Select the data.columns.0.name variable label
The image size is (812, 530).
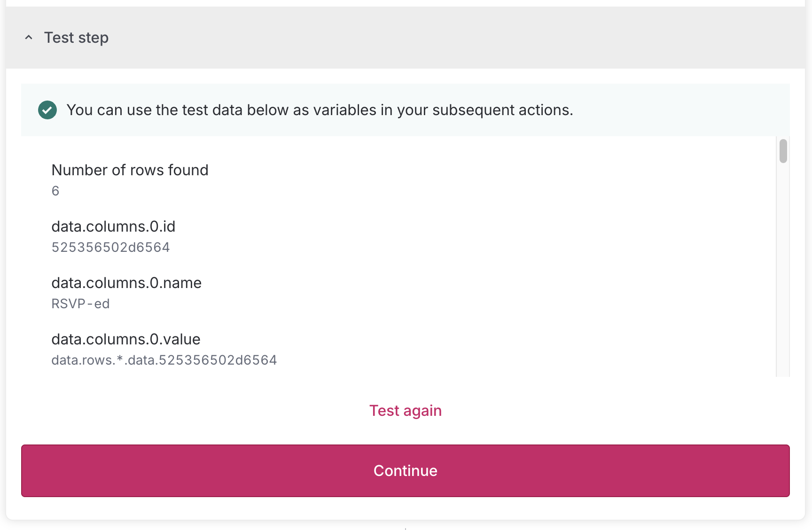coord(126,283)
